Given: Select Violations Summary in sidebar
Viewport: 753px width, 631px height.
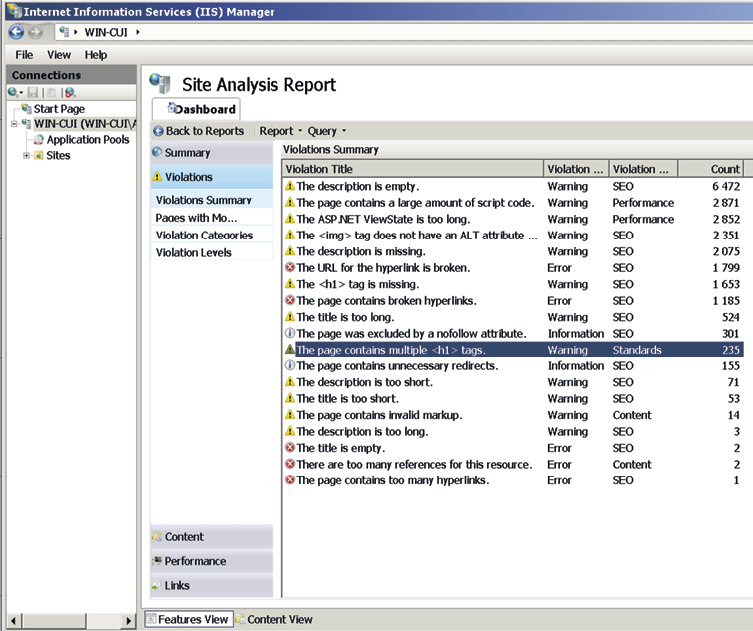Looking at the screenshot, I should click(212, 200).
